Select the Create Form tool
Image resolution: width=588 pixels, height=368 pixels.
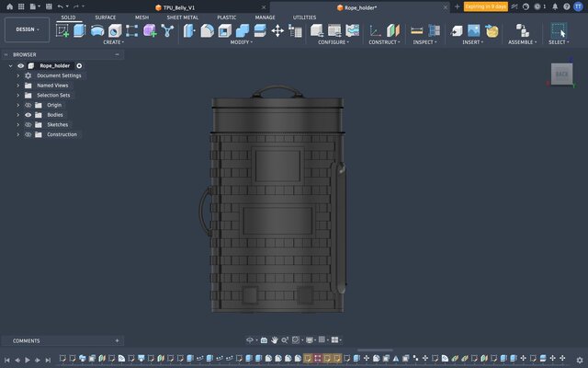(150, 30)
